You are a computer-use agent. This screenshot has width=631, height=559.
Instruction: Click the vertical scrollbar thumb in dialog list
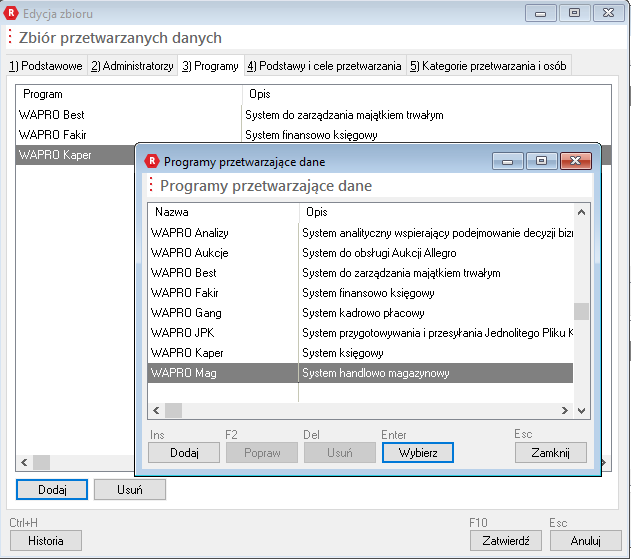581,311
